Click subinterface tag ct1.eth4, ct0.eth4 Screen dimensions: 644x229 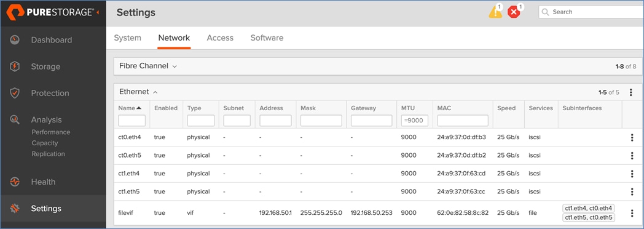coord(589,209)
